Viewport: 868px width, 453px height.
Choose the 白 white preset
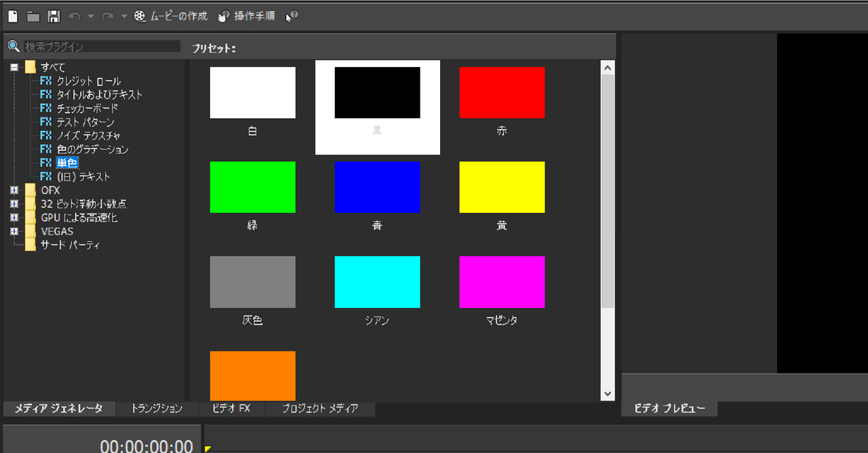(252, 93)
